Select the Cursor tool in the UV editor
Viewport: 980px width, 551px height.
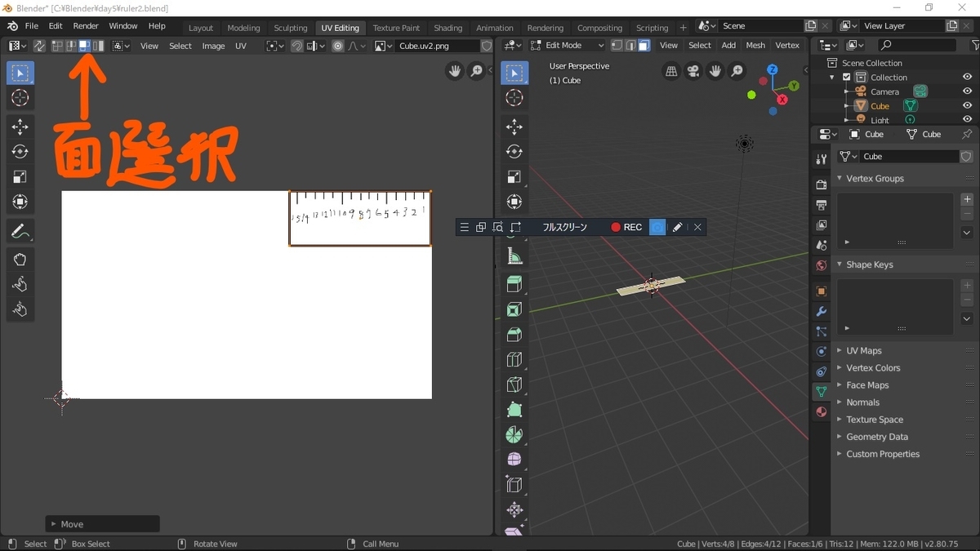point(20,98)
